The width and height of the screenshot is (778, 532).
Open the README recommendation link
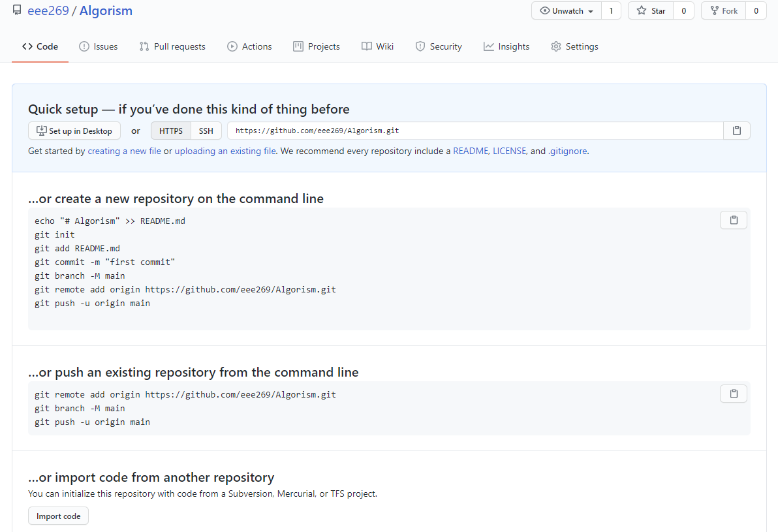(471, 151)
